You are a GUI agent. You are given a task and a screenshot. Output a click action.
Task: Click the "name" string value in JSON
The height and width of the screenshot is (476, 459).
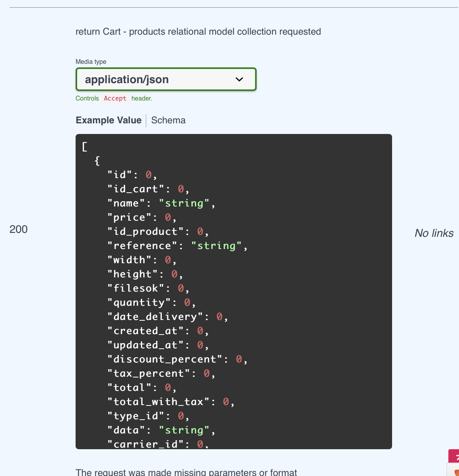[x=184, y=203]
